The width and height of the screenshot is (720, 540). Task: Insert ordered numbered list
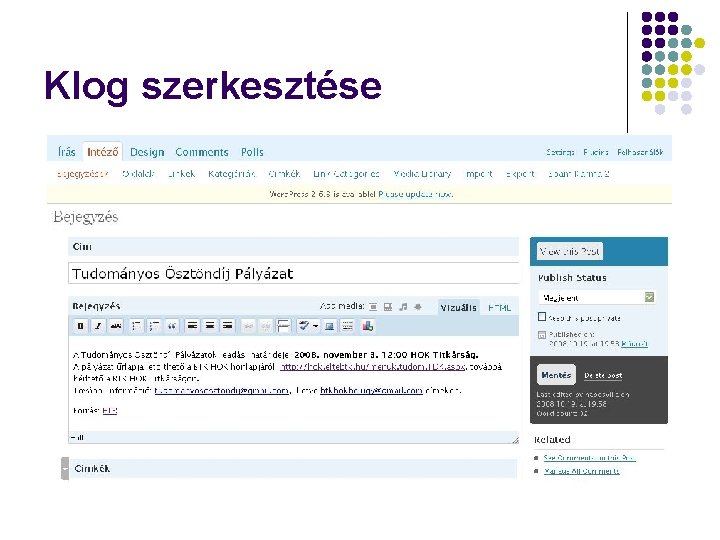[154, 326]
